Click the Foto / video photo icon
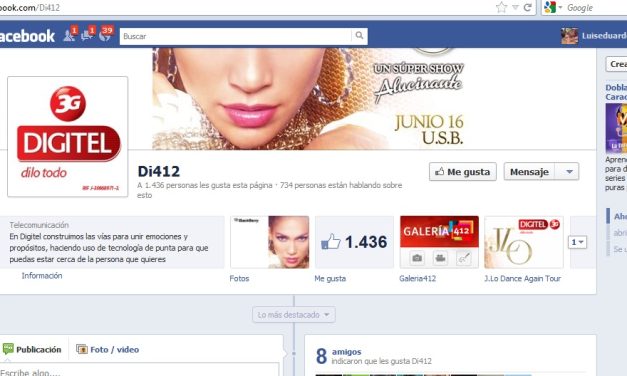 coord(82,349)
